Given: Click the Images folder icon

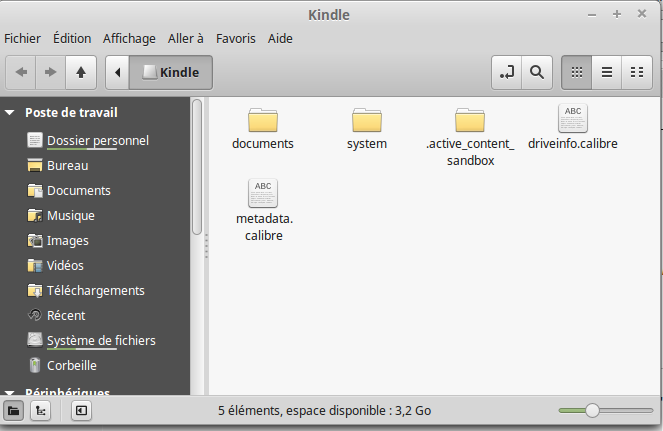Looking at the screenshot, I should (x=35, y=240).
